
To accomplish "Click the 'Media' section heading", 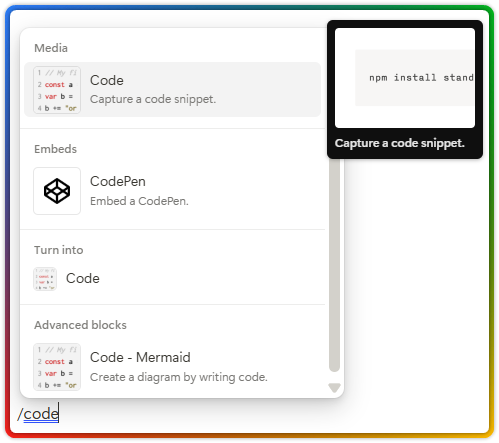I will pyautogui.click(x=51, y=48).
